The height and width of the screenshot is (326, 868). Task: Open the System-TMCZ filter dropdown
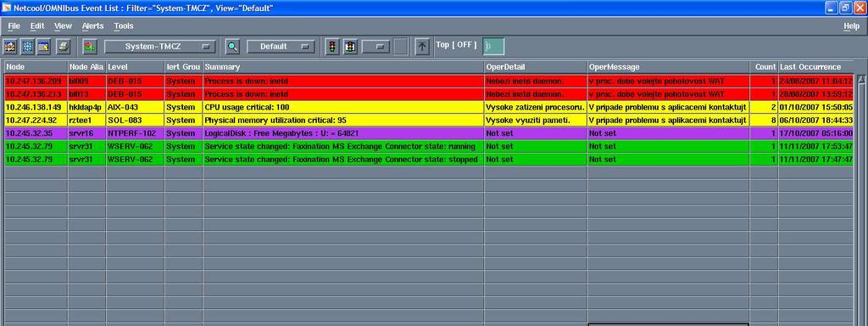pos(160,47)
